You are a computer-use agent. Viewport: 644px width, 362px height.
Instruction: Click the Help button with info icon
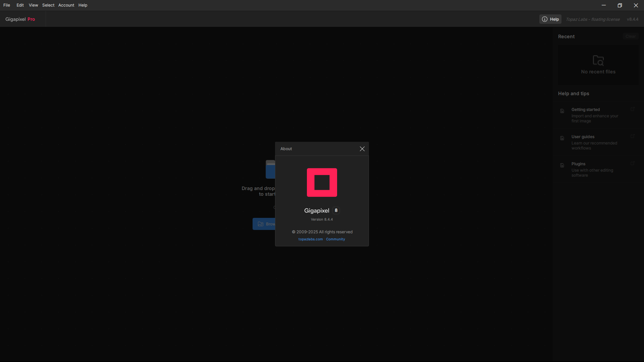(550, 19)
